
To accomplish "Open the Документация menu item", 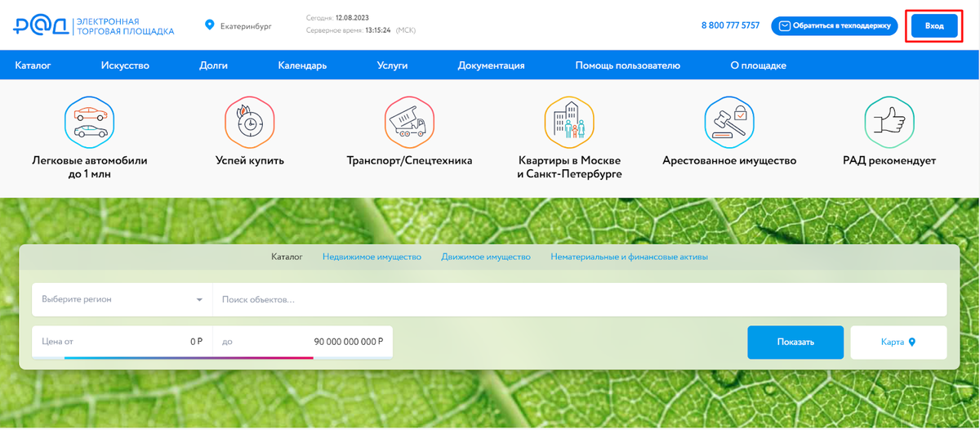I will (x=491, y=65).
